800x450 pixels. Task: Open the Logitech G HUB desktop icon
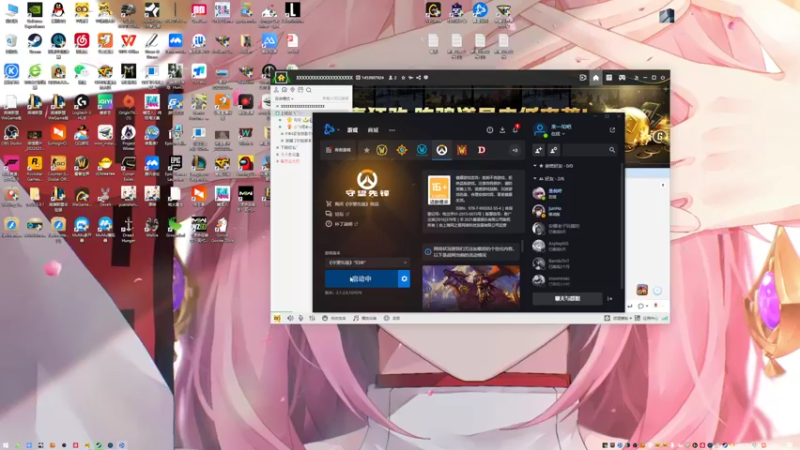82,105
